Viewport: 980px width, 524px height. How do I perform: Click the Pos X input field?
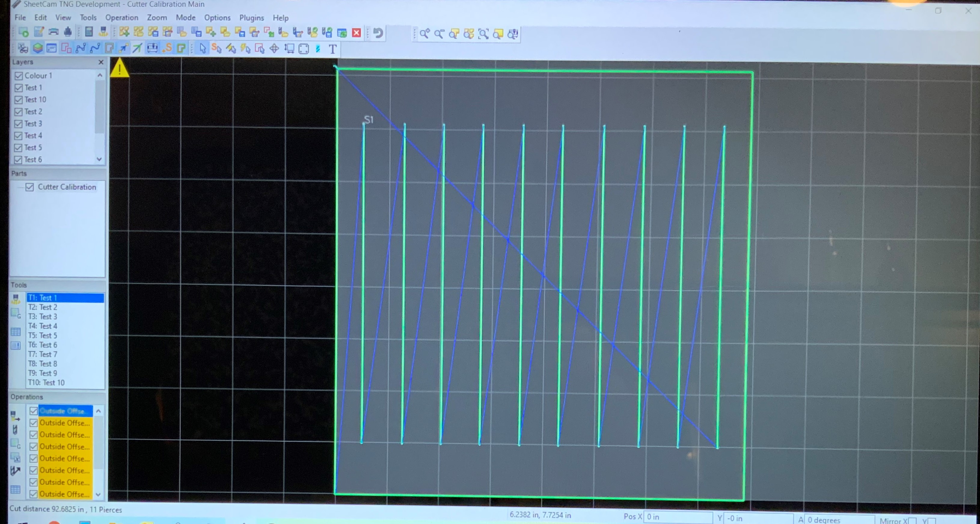click(678, 517)
